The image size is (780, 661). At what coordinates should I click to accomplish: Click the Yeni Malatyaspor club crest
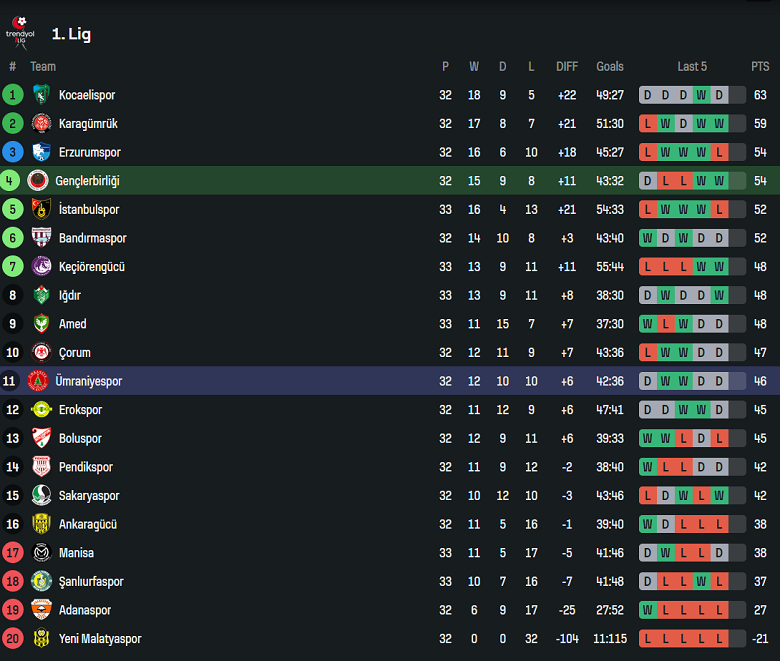click(41, 639)
